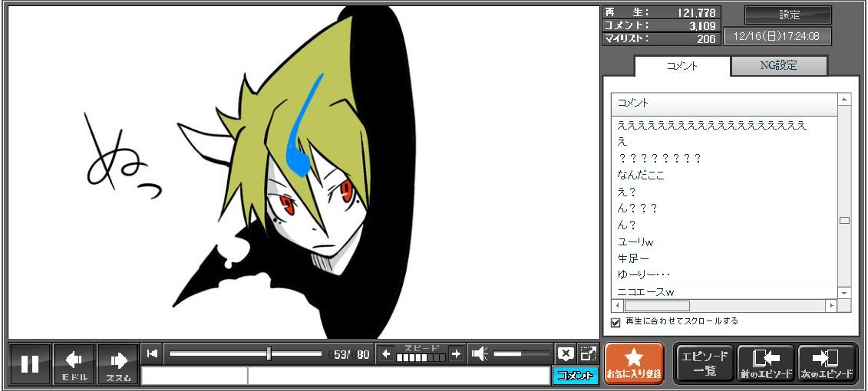Pause playback with the pause button
The width and height of the screenshot is (868, 391).
click(30, 363)
